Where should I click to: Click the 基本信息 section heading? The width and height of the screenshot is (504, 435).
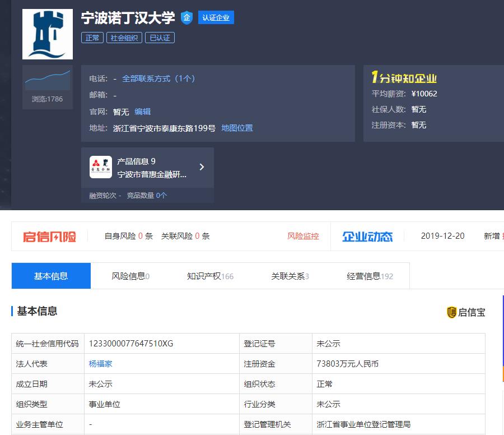pos(37,311)
